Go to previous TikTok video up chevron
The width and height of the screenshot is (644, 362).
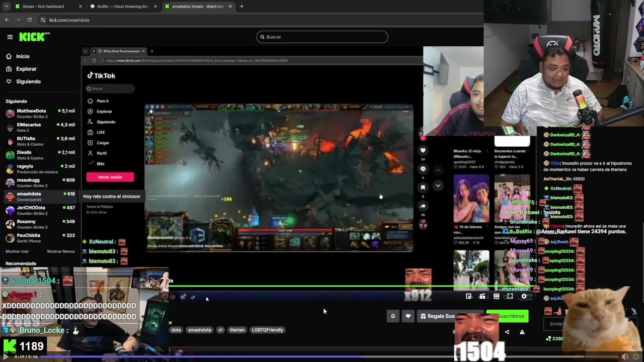tap(438, 170)
